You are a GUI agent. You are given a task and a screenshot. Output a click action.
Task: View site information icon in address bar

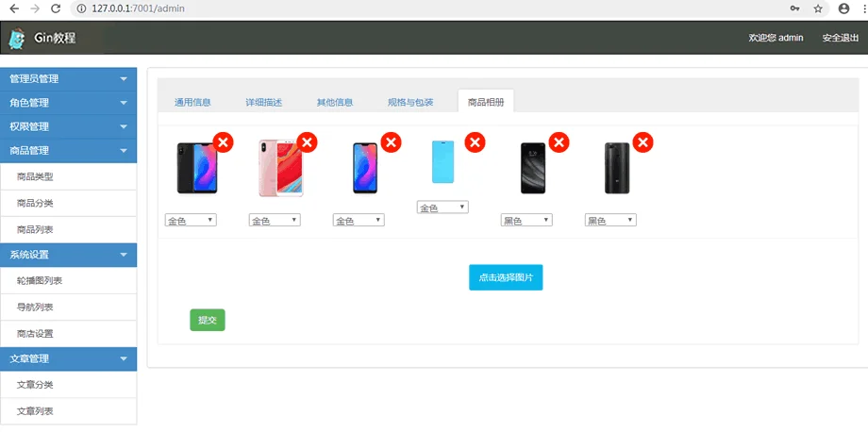[81, 8]
